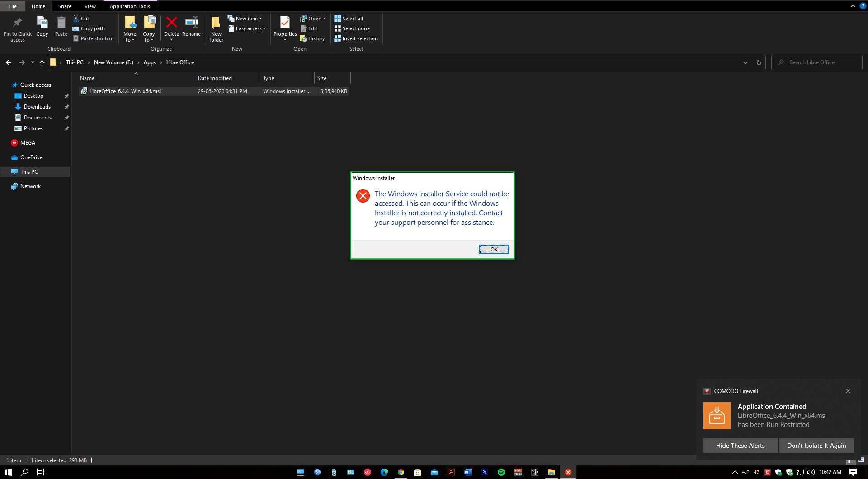Click Select none
The height and width of the screenshot is (479, 868).
352,28
